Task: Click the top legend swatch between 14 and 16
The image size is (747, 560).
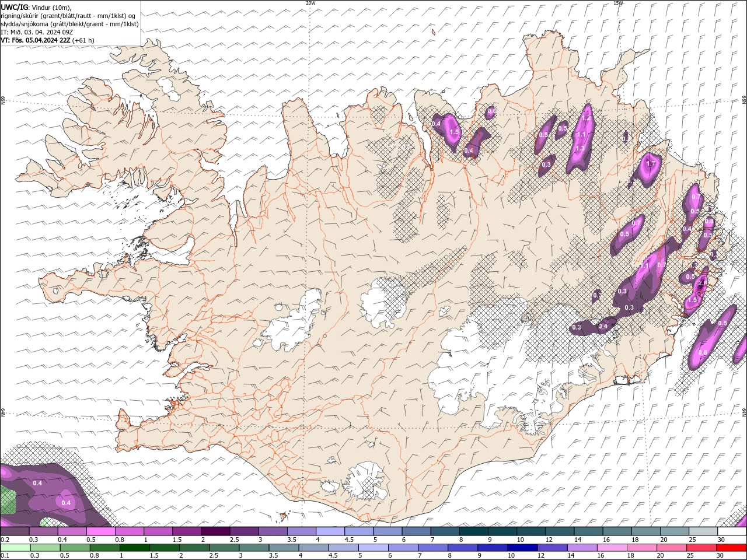Action: (589, 531)
